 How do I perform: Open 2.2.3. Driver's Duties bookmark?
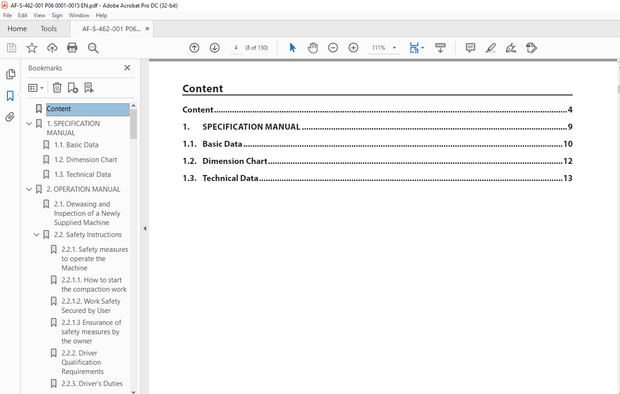92,383
